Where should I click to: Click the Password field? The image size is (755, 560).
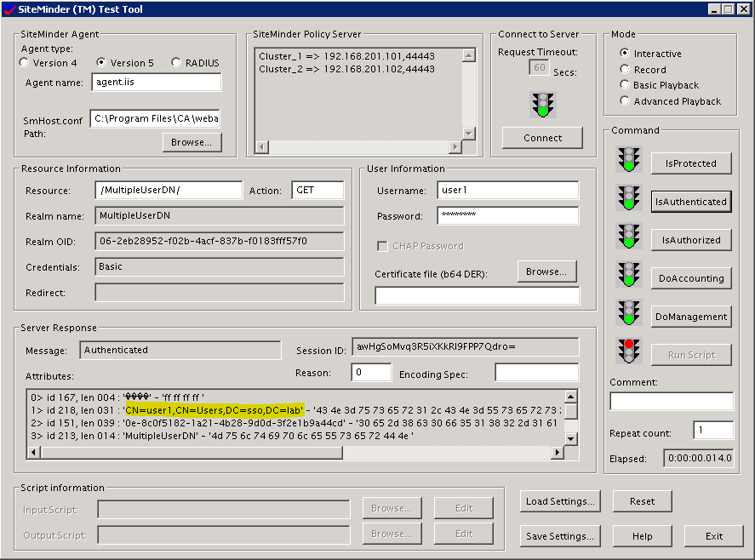508,215
